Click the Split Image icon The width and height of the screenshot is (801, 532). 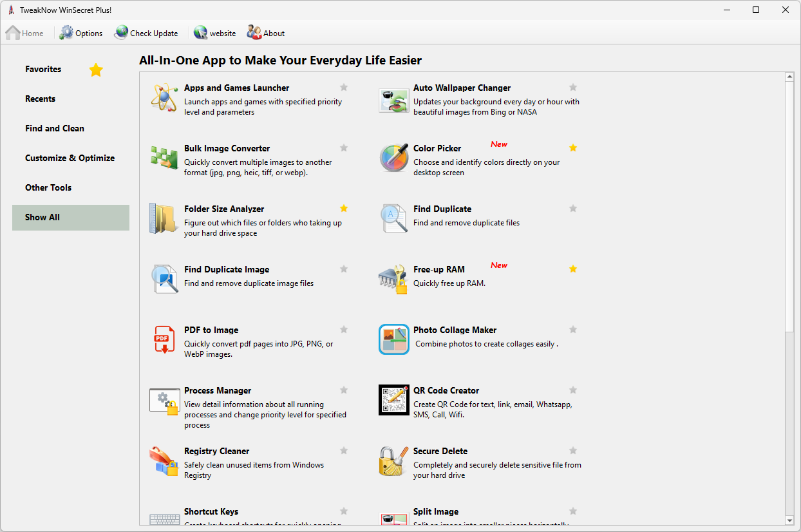(393, 518)
